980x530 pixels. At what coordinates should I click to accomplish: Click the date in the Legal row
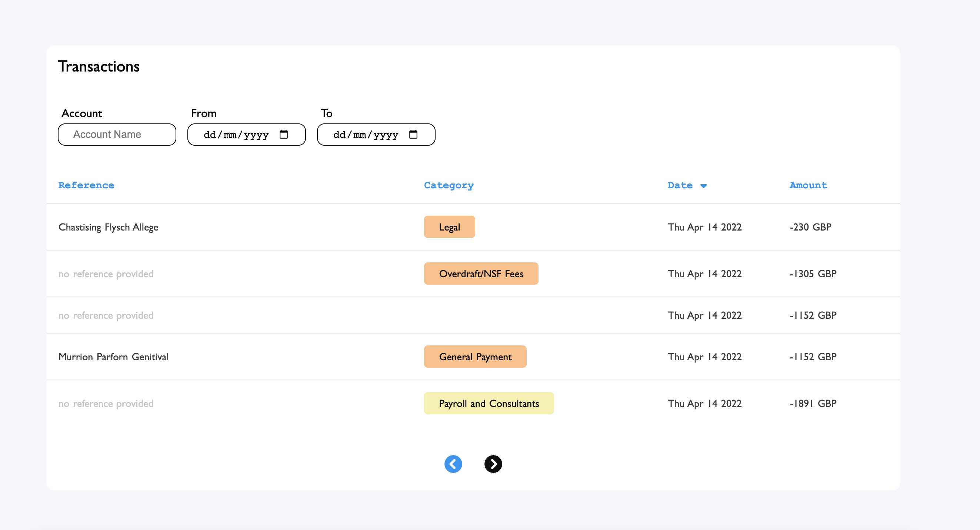coord(704,227)
